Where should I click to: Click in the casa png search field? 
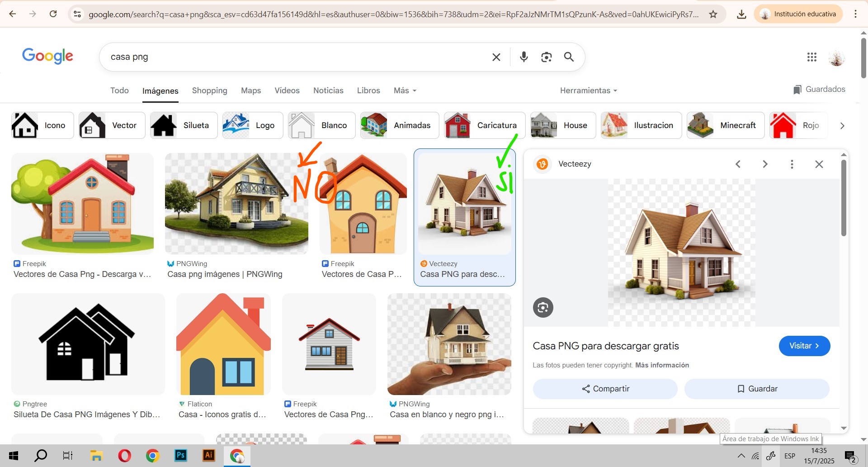tap(294, 57)
